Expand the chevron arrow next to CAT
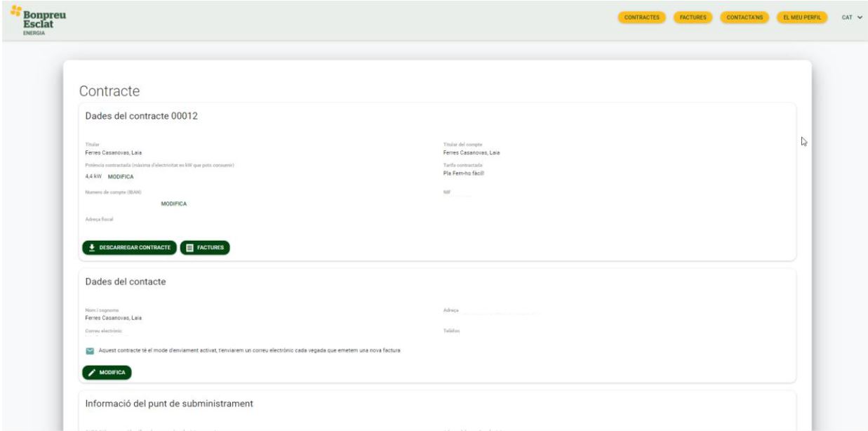This screenshot has width=868, height=431. [x=858, y=18]
